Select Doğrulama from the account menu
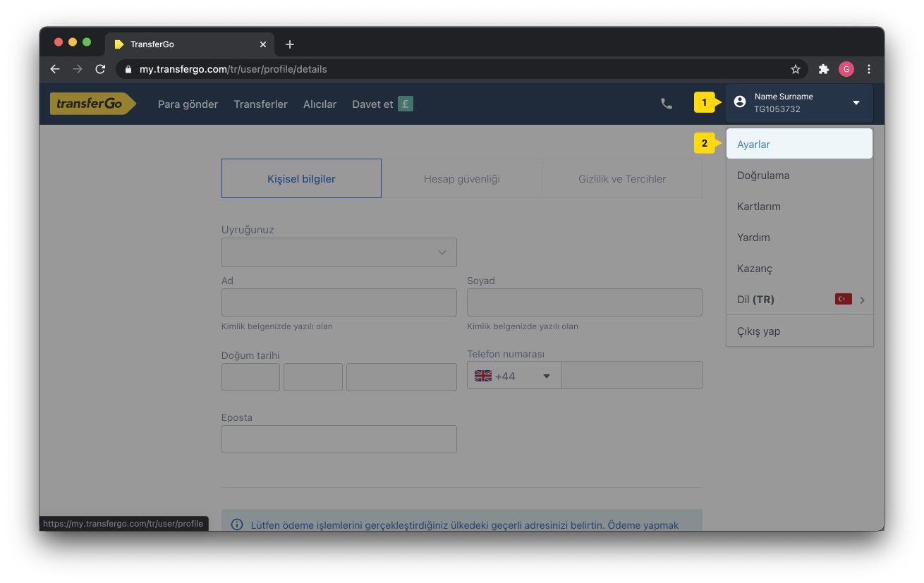This screenshot has height=583, width=924. [x=800, y=176]
